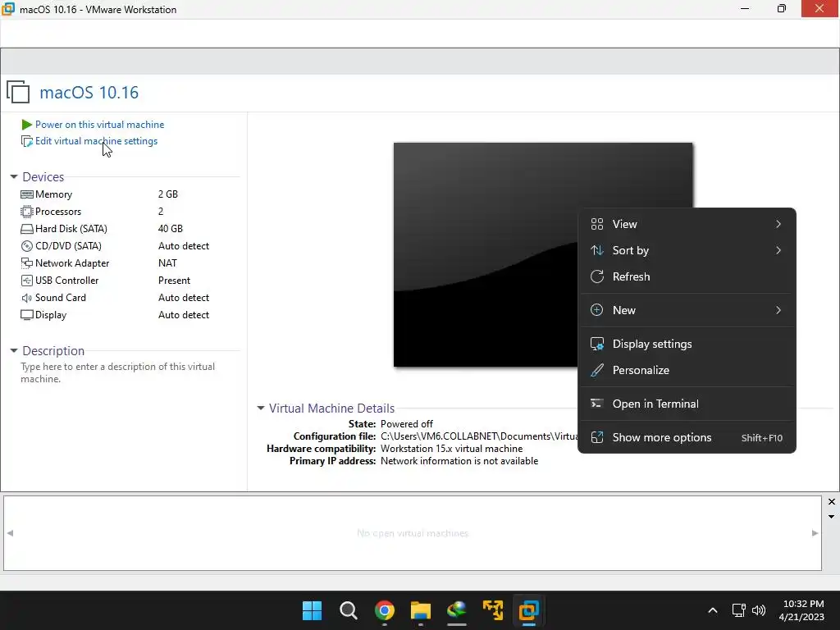Expand the Sort by submenu arrow

(x=778, y=250)
